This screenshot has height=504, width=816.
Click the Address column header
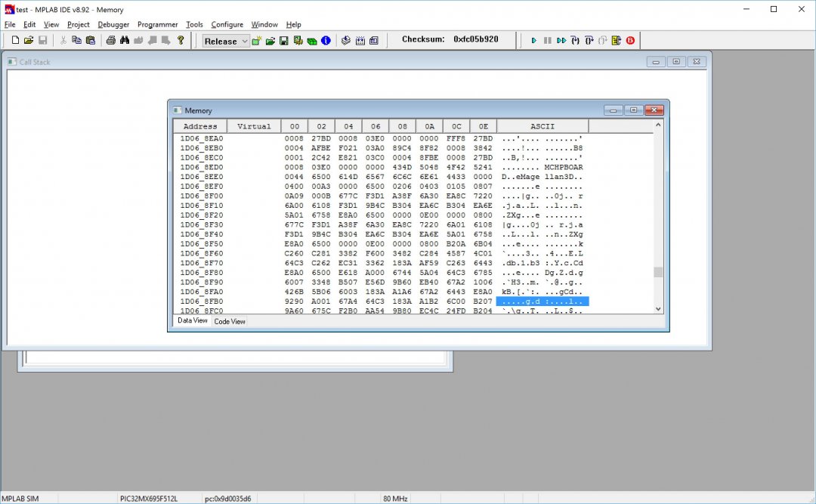(200, 126)
